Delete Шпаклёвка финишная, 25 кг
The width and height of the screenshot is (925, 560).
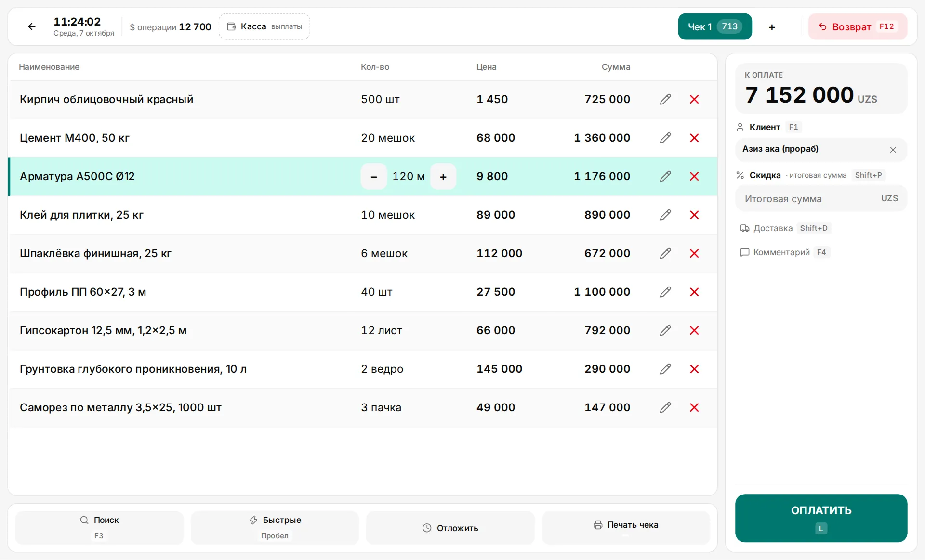[x=694, y=253]
